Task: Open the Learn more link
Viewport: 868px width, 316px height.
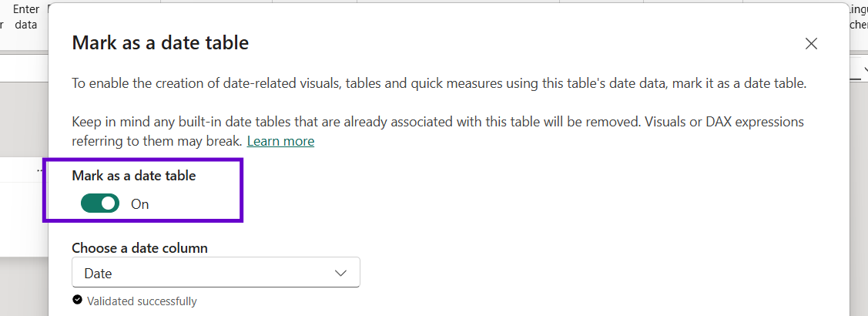Action: click(x=280, y=141)
